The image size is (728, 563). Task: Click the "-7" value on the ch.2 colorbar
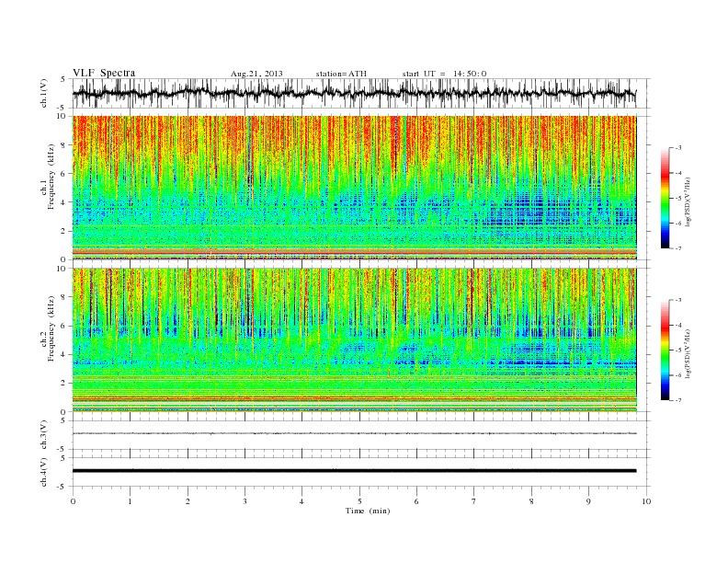pyautogui.click(x=678, y=400)
